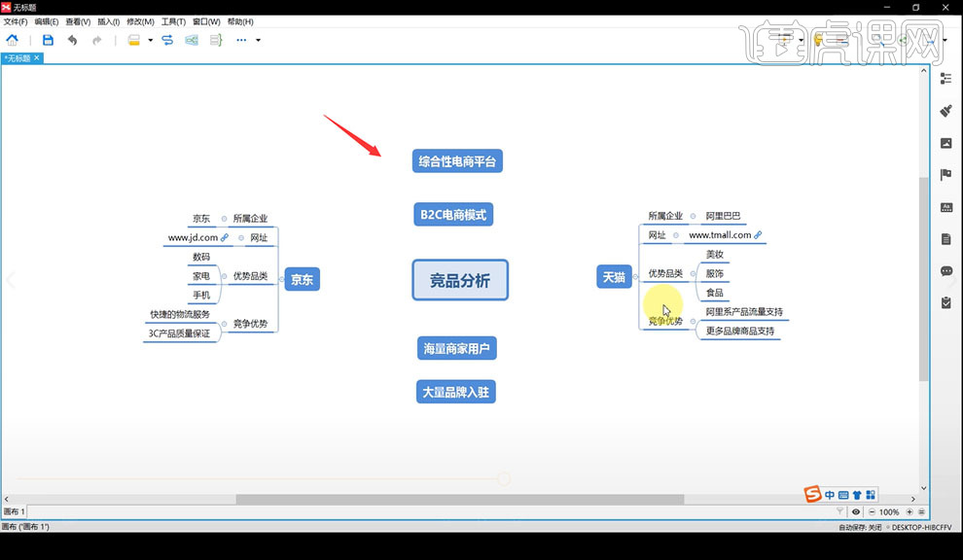Select the home overview icon
The width and height of the screenshot is (963, 560).
coord(13,40)
